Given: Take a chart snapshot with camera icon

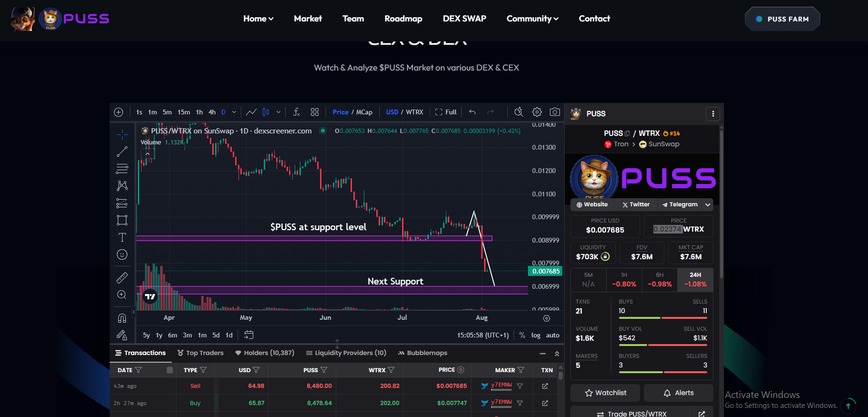Looking at the screenshot, I should click(555, 112).
